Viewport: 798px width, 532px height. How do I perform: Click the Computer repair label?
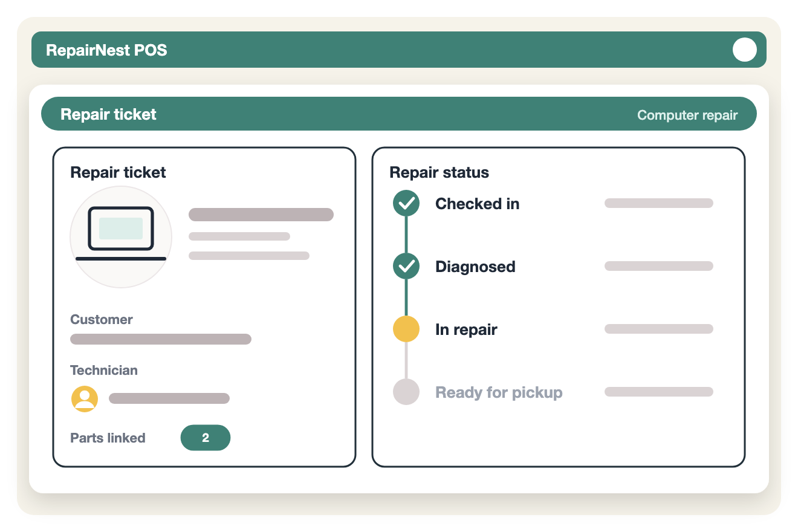click(x=687, y=115)
